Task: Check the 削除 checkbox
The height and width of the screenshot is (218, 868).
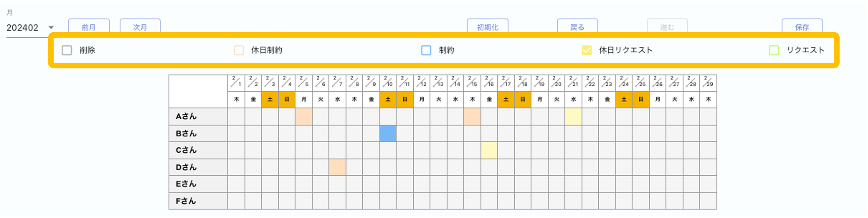Action: tap(67, 50)
